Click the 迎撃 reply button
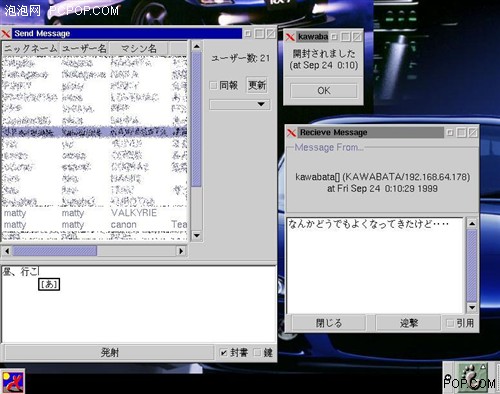 click(x=408, y=323)
